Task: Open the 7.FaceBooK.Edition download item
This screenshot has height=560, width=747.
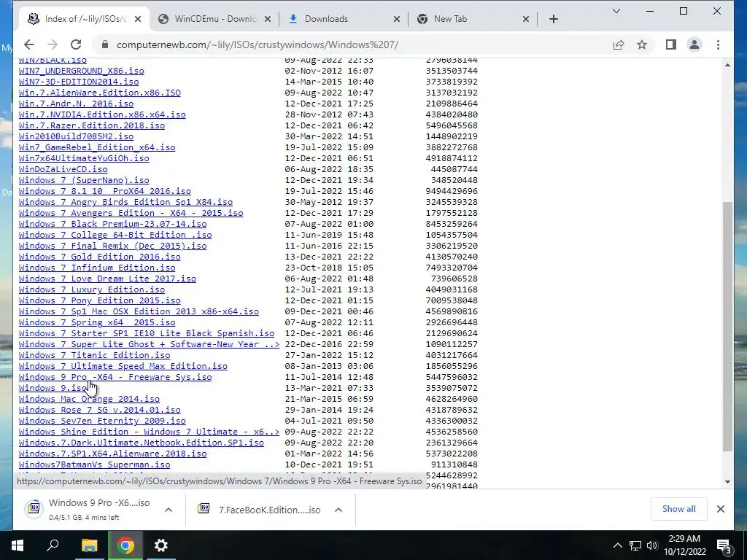Action: [261, 510]
